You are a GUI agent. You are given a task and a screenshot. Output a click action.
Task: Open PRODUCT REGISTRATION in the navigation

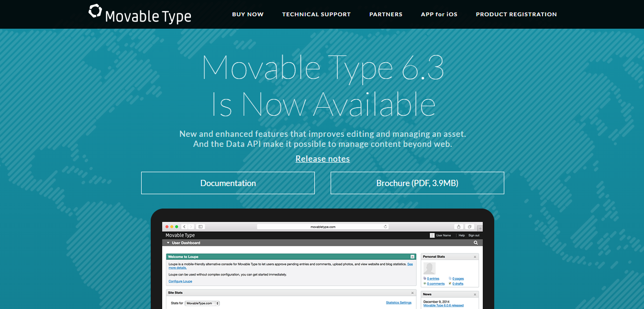click(516, 14)
